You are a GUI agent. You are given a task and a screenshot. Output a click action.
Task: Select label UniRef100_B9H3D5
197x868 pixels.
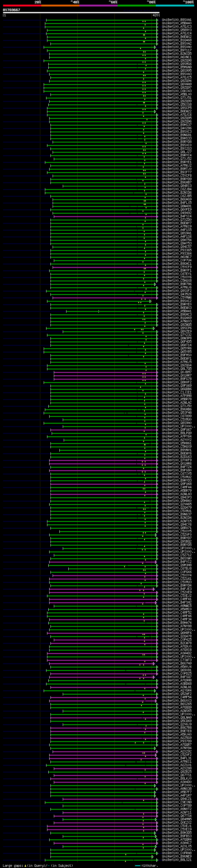point(176,833)
